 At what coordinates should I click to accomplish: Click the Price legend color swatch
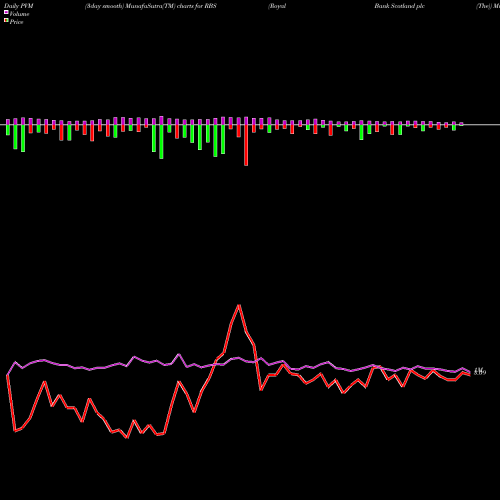pyautogui.click(x=6, y=21)
